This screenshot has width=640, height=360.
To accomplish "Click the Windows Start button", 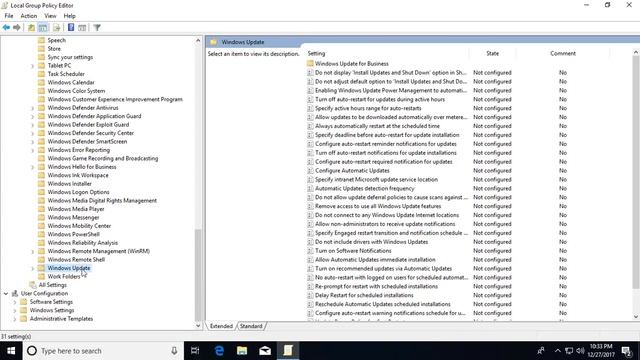I will [11, 351].
